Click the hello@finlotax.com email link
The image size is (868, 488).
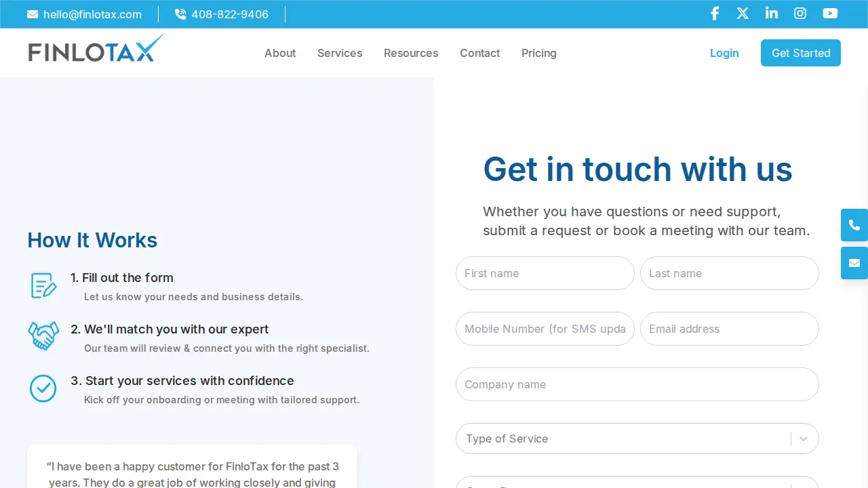92,14
